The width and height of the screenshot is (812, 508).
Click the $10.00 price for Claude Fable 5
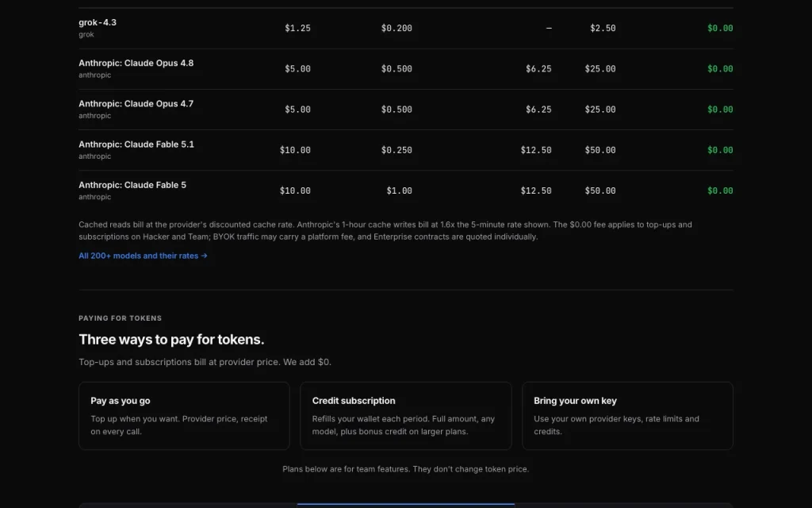click(x=295, y=190)
